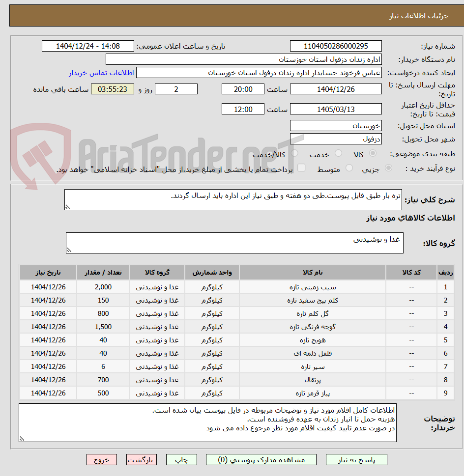Click the تعداد / مقدار column header
This screenshot has height=476, width=464.
[x=103, y=272]
